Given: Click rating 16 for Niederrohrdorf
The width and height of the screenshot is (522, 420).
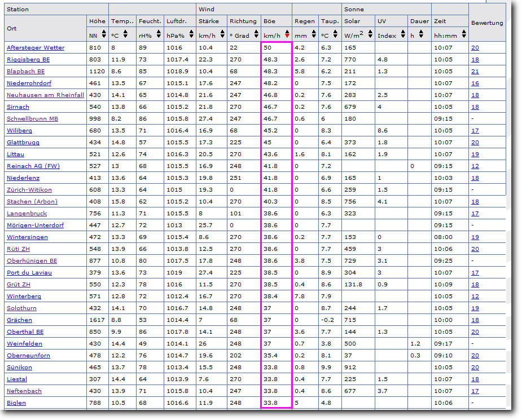Looking at the screenshot, I should tap(475, 83).
